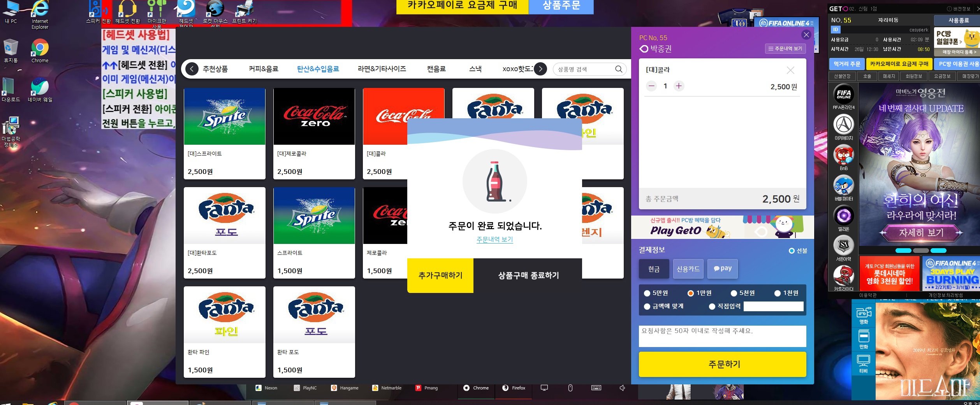
Task: Launch 아키에이지 from the GetO game list
Action: [843, 127]
